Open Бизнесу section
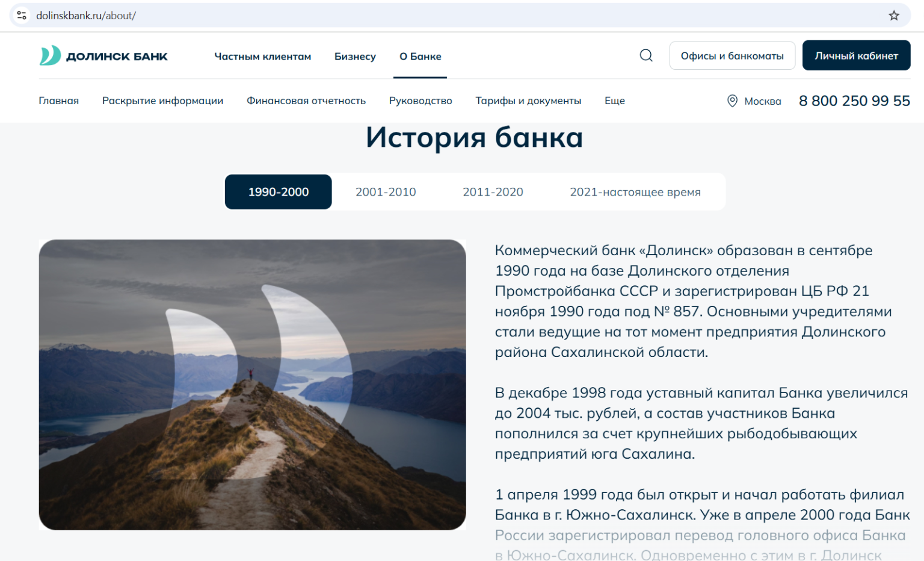Image resolution: width=924 pixels, height=561 pixels. pos(355,57)
